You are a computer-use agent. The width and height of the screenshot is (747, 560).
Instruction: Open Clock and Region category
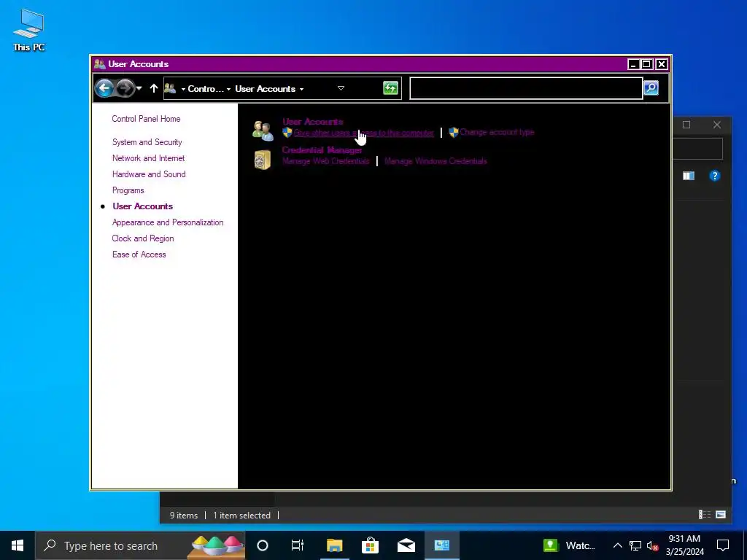(143, 238)
